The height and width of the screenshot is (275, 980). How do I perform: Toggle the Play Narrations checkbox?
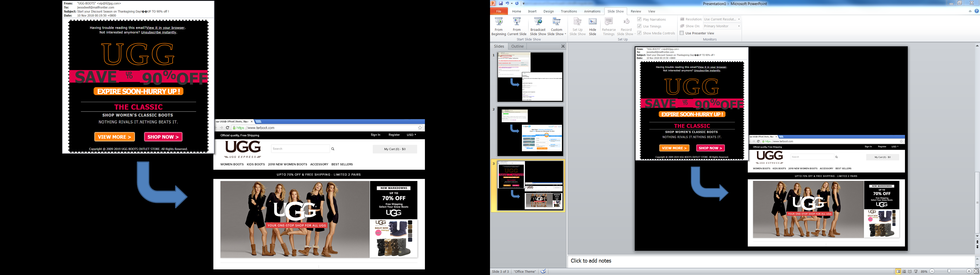[639, 19]
